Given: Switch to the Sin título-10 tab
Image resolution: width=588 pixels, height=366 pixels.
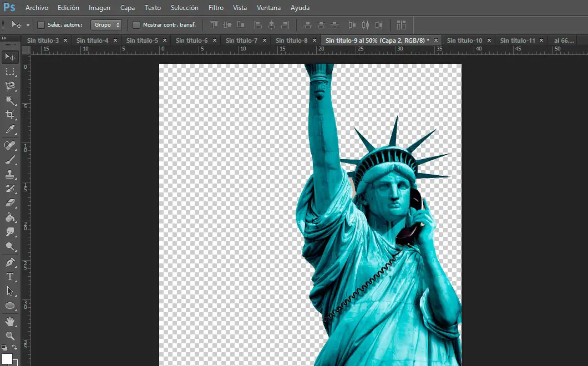Looking at the screenshot, I should point(465,40).
